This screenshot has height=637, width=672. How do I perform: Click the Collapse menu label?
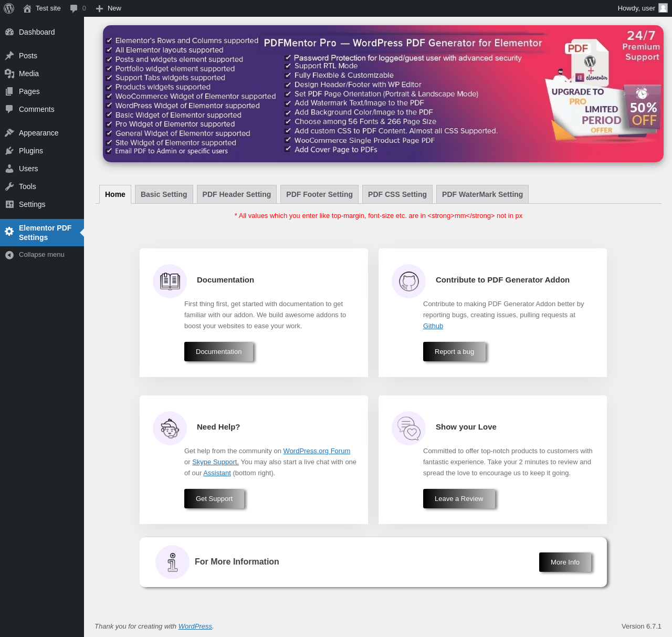click(x=41, y=255)
